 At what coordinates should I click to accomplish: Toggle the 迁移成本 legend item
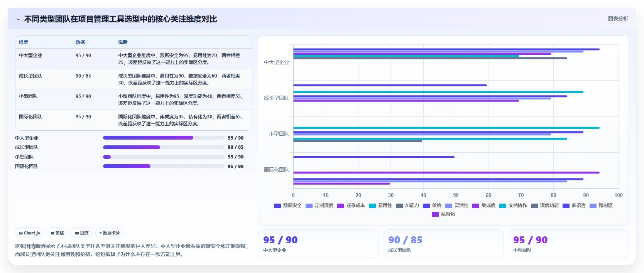[351, 206]
